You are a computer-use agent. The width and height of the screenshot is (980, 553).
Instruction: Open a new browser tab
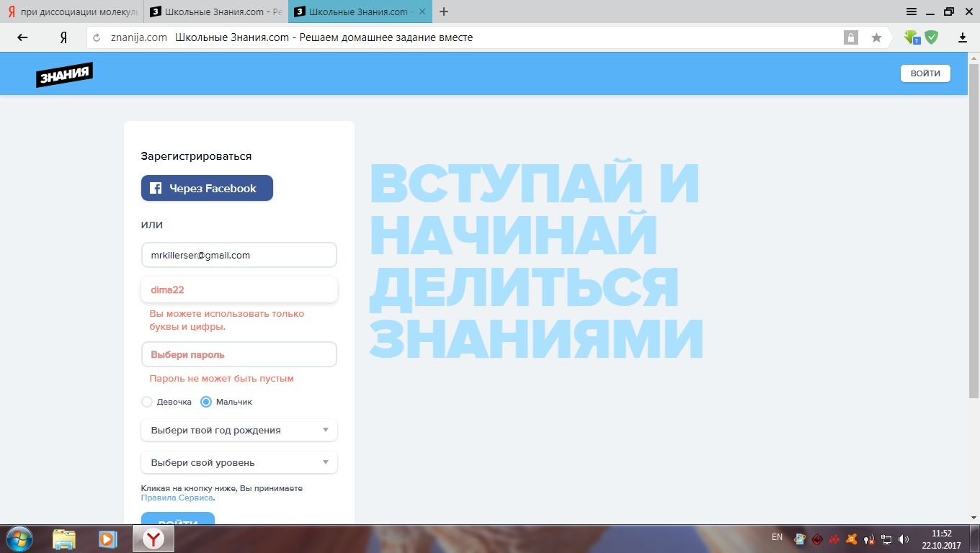(x=444, y=12)
